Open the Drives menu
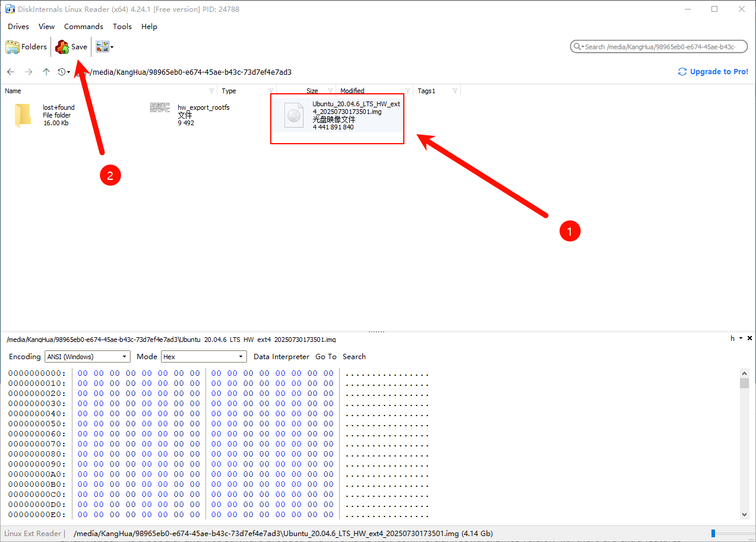The width and height of the screenshot is (756, 542). 18,27
